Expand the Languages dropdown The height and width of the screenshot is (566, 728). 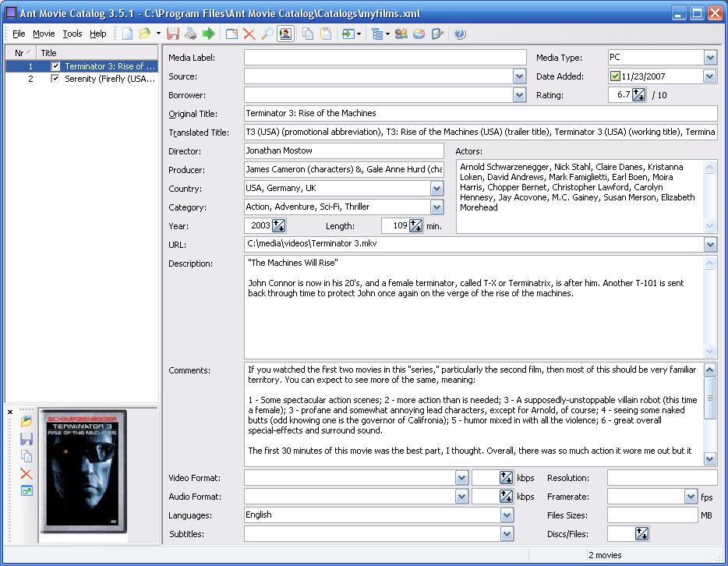[x=507, y=515]
